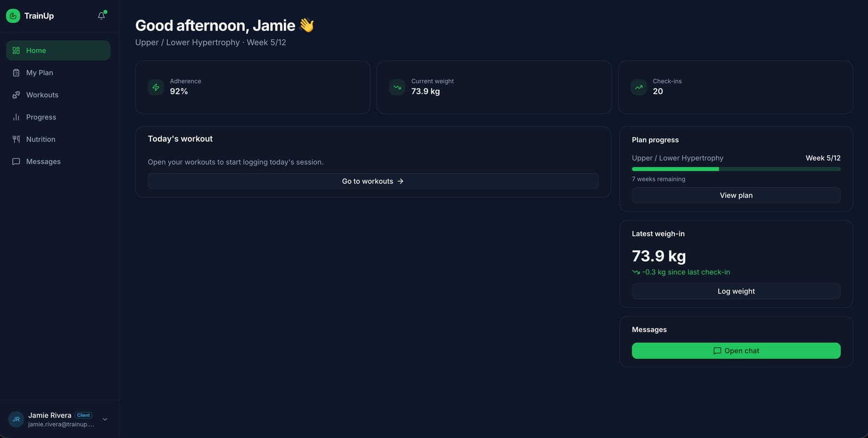Click the Messages chat bubble icon in sidebar
The height and width of the screenshot is (438, 868).
click(x=16, y=162)
